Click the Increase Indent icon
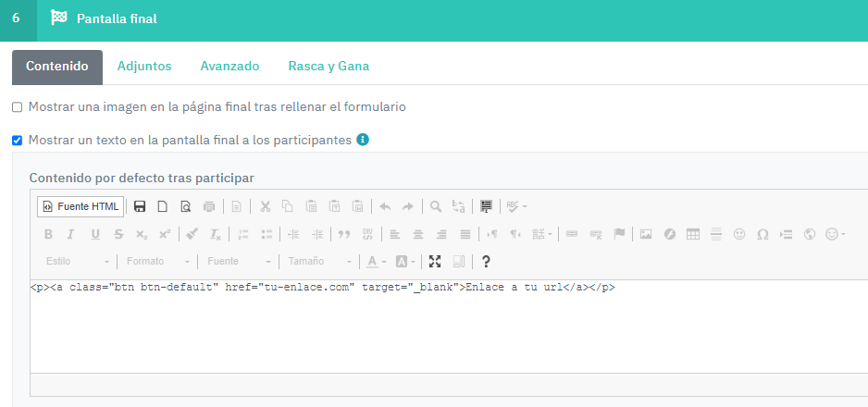This screenshot has width=868, height=407. pos(317,234)
